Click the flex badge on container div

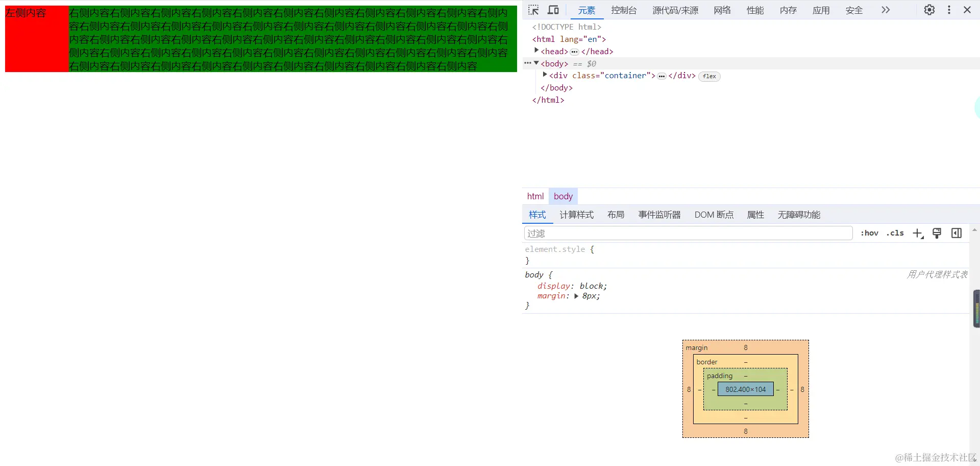coord(709,76)
